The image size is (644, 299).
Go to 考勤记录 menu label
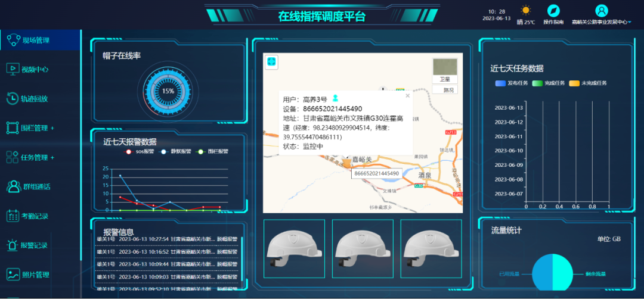tap(35, 216)
